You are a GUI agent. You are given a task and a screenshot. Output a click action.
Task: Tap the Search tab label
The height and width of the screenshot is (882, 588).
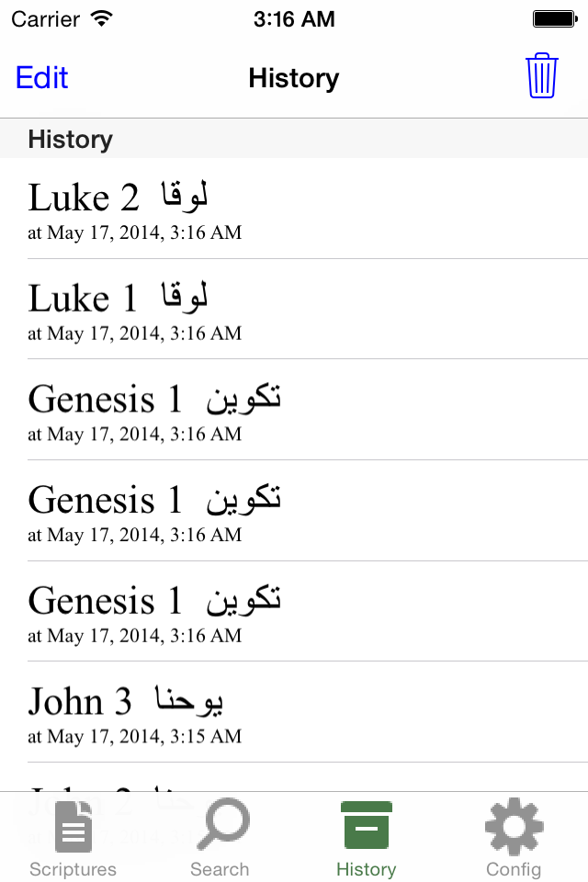(220, 869)
